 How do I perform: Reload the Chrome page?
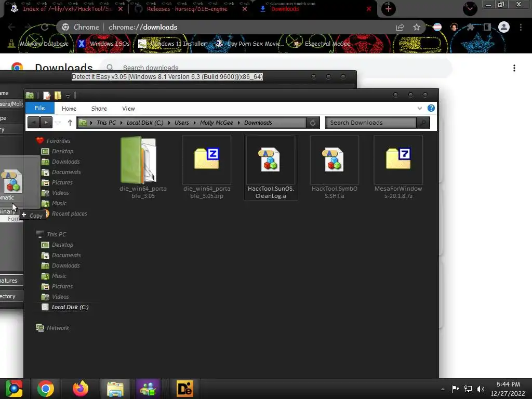tap(45, 27)
